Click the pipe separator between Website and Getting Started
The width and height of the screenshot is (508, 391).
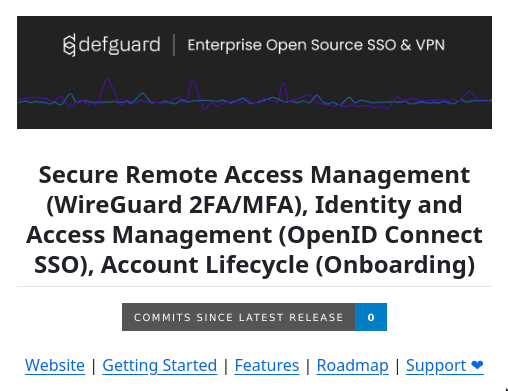click(x=94, y=366)
